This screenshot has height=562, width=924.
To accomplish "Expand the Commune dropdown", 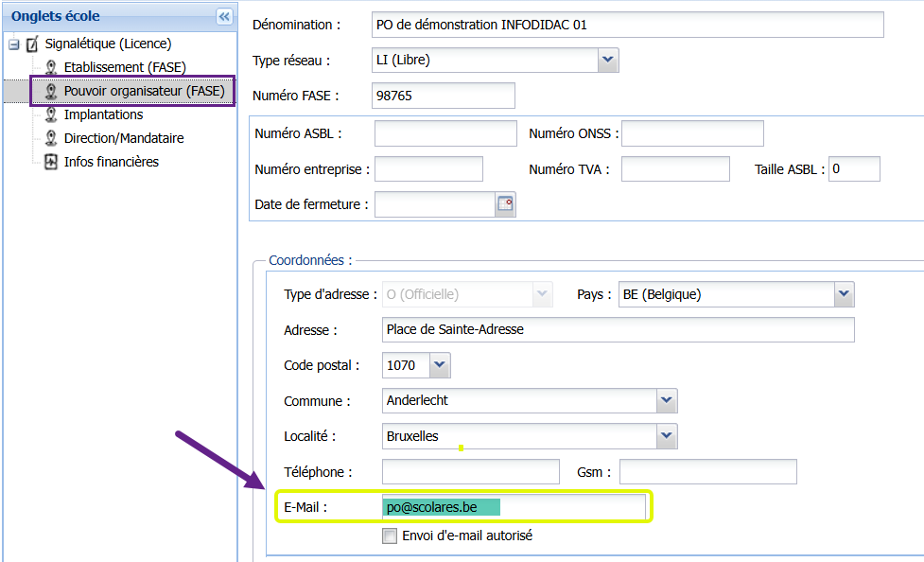I will pyautogui.click(x=668, y=400).
